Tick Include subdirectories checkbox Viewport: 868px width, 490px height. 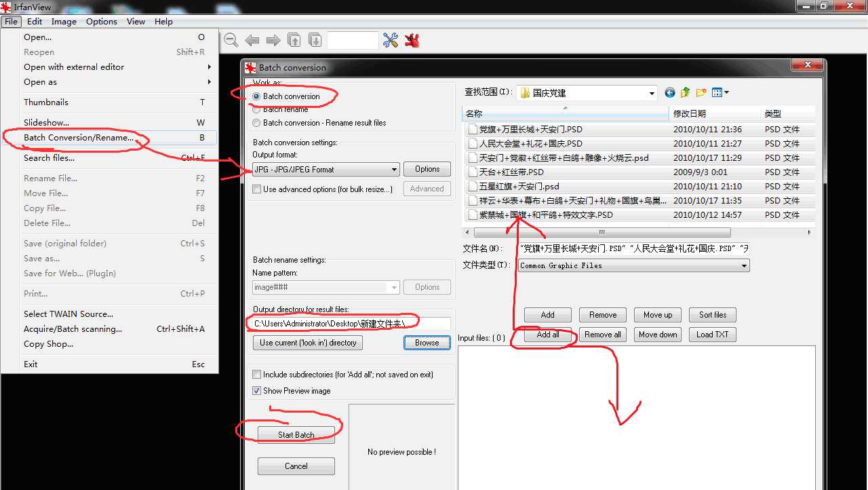click(257, 375)
